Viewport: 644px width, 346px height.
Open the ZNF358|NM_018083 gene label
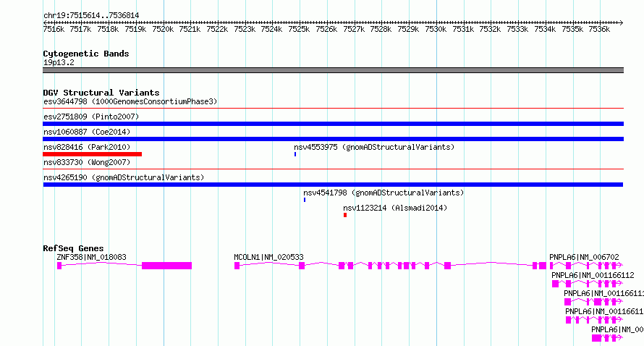point(92,257)
